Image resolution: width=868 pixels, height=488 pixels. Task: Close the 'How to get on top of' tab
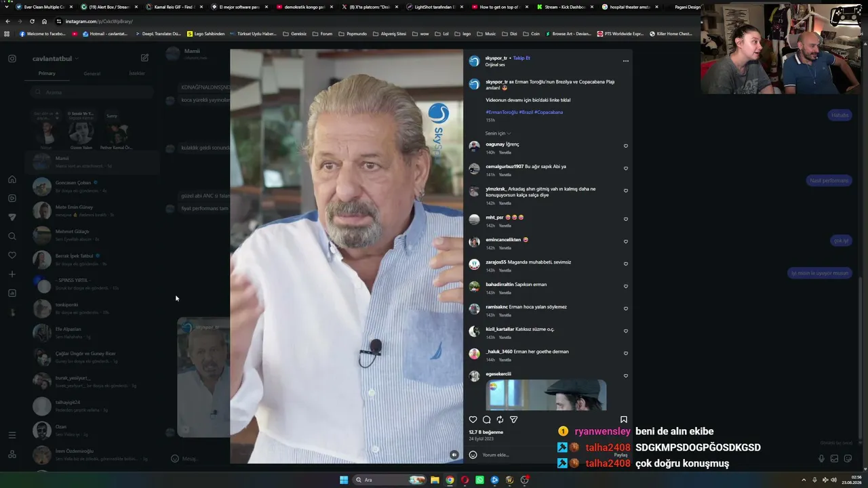coord(527,7)
